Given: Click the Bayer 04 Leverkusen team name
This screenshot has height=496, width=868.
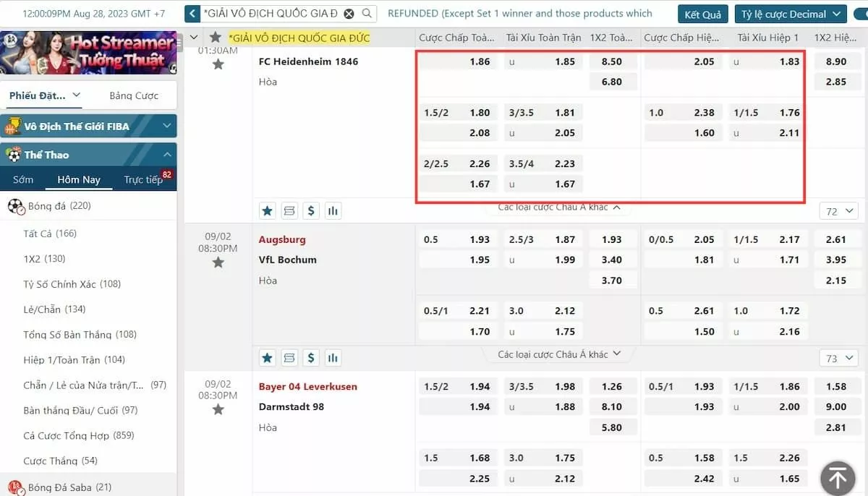Looking at the screenshot, I should click(308, 387).
